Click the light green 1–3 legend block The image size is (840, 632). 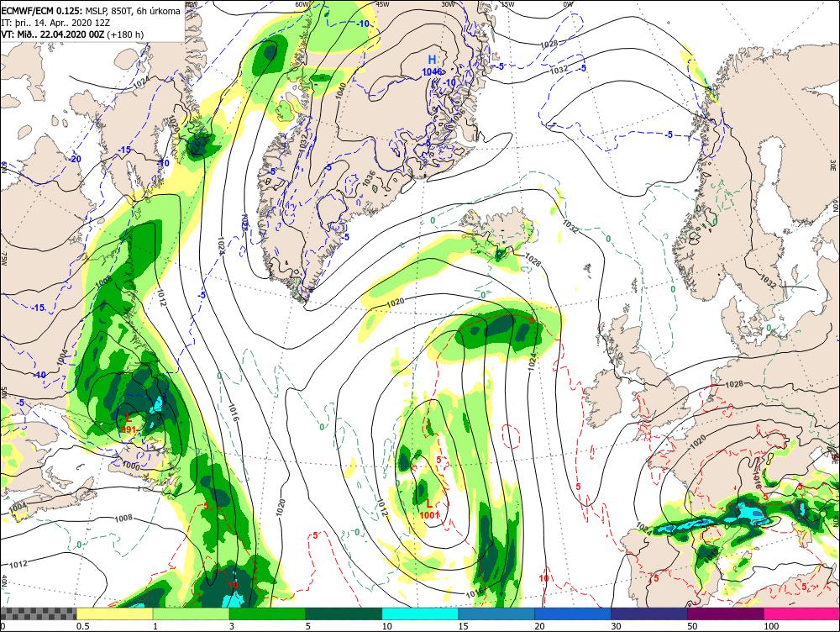tap(192, 614)
